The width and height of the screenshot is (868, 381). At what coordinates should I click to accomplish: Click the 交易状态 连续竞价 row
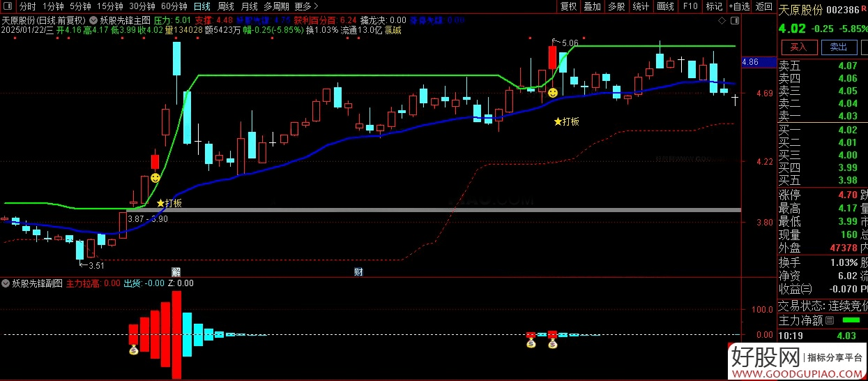tap(823, 306)
